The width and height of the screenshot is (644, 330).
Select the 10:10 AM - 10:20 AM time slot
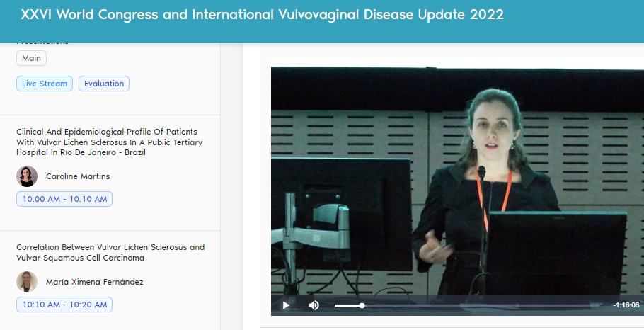point(64,305)
